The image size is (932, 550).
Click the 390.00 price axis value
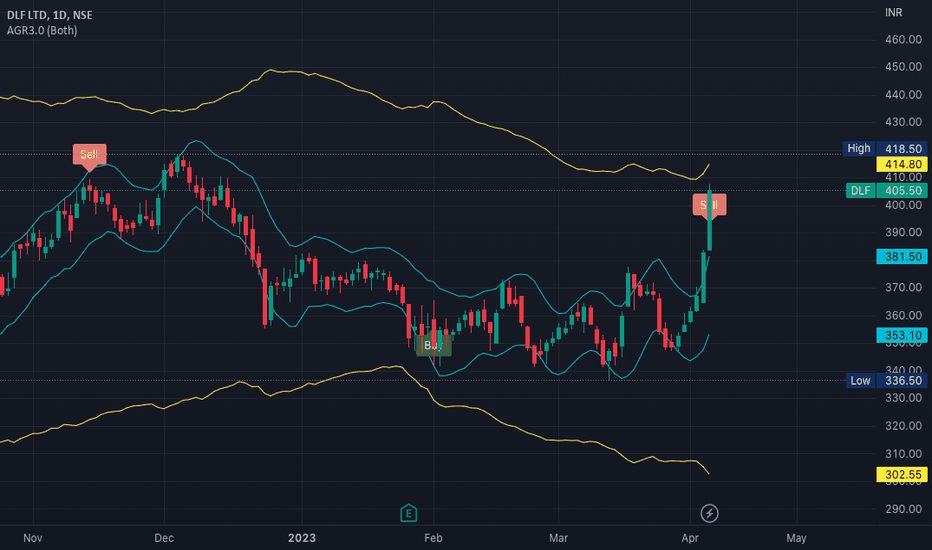click(x=903, y=232)
